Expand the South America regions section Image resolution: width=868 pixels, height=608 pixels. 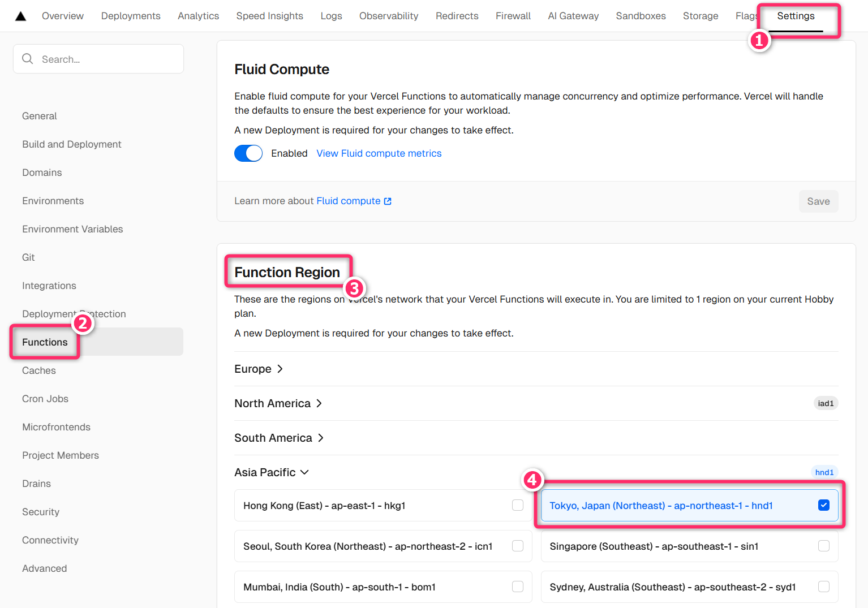[279, 438]
